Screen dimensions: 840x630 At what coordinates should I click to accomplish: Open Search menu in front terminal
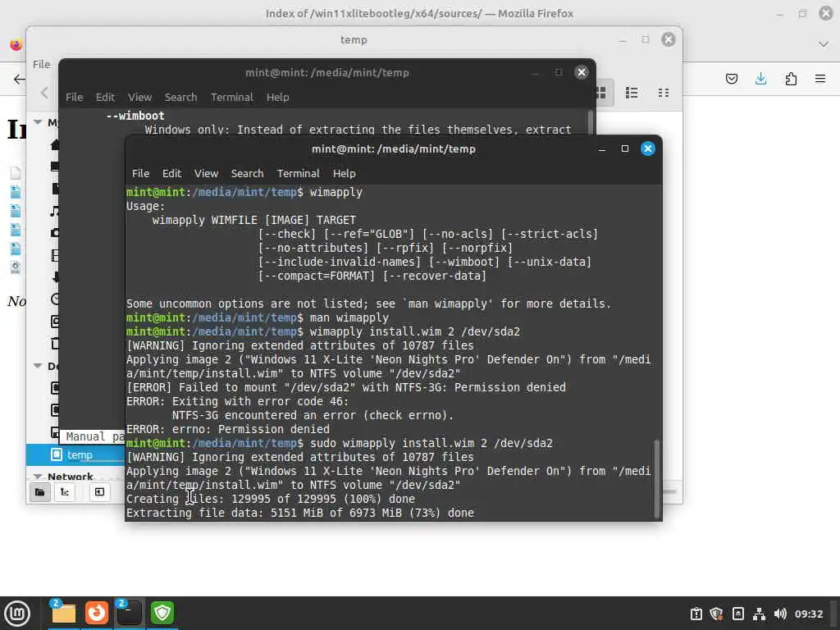pos(247,174)
